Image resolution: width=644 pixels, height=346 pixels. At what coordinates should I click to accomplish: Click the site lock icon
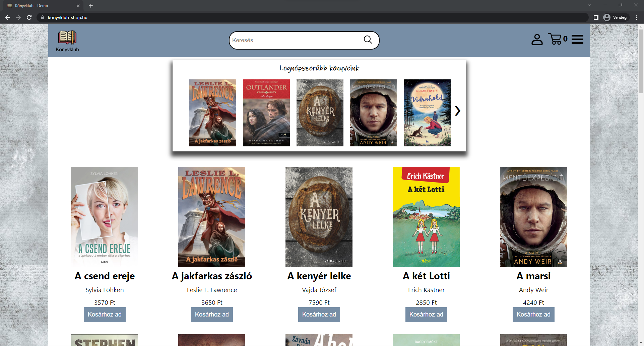[x=42, y=17]
